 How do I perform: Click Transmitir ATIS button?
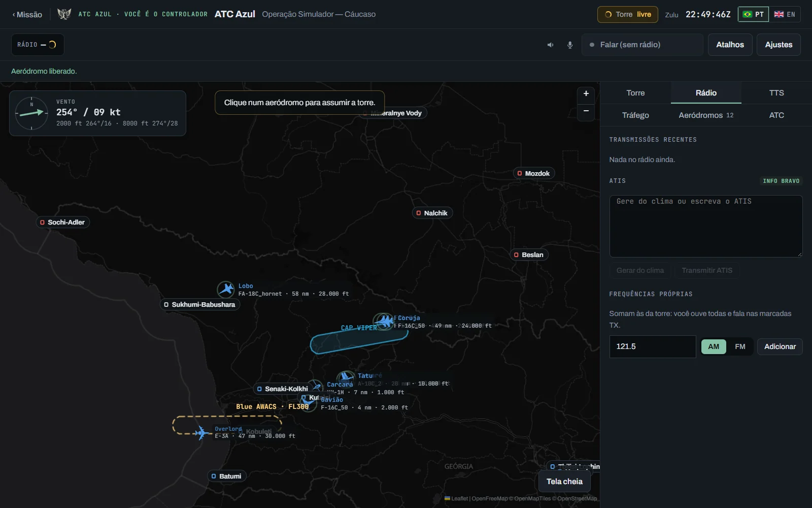pyautogui.click(x=707, y=270)
